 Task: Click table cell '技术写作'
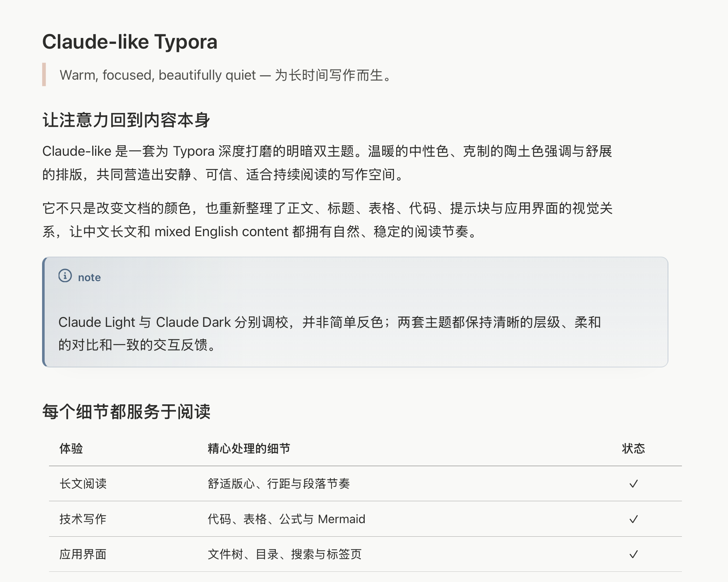(x=83, y=519)
